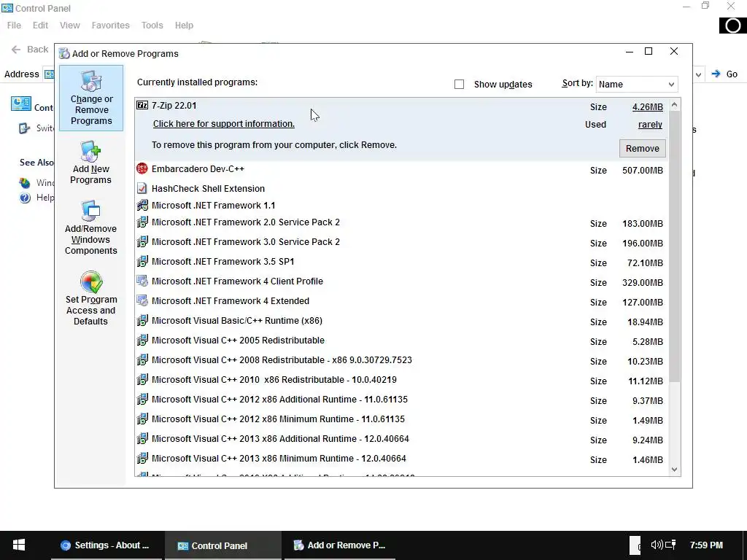Click the Control Panel icon in title bar

coord(7,8)
